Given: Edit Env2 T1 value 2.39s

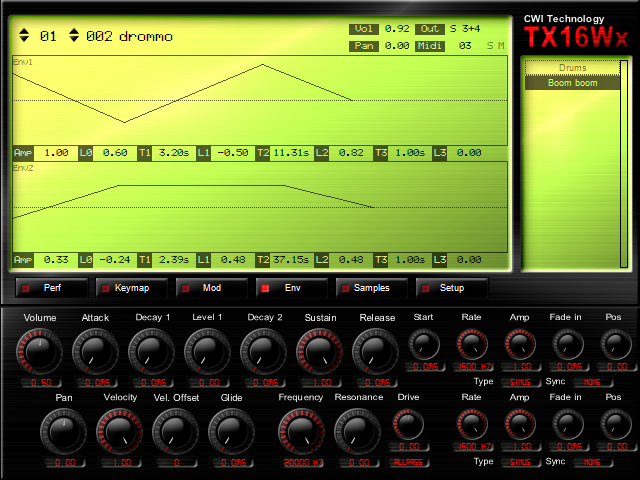Looking at the screenshot, I should click(173, 260).
